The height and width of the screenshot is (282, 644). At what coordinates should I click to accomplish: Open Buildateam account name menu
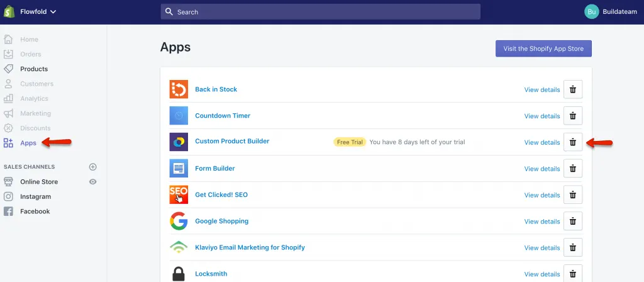point(619,12)
